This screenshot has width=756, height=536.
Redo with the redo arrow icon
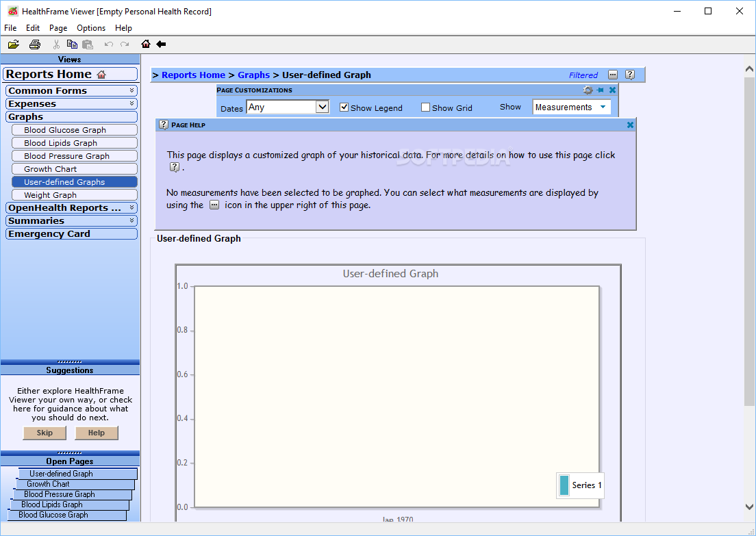coord(125,44)
